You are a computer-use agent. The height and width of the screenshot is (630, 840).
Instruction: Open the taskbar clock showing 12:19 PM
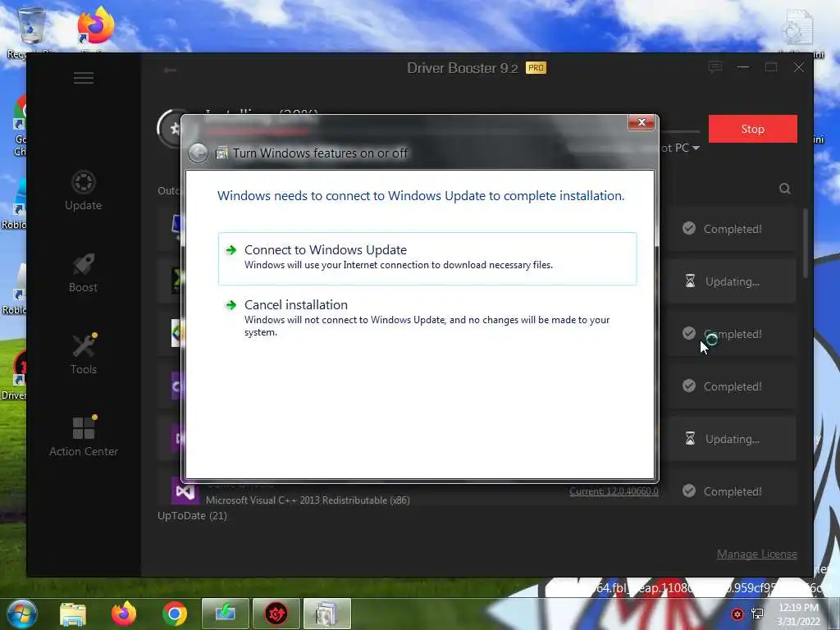(799, 614)
